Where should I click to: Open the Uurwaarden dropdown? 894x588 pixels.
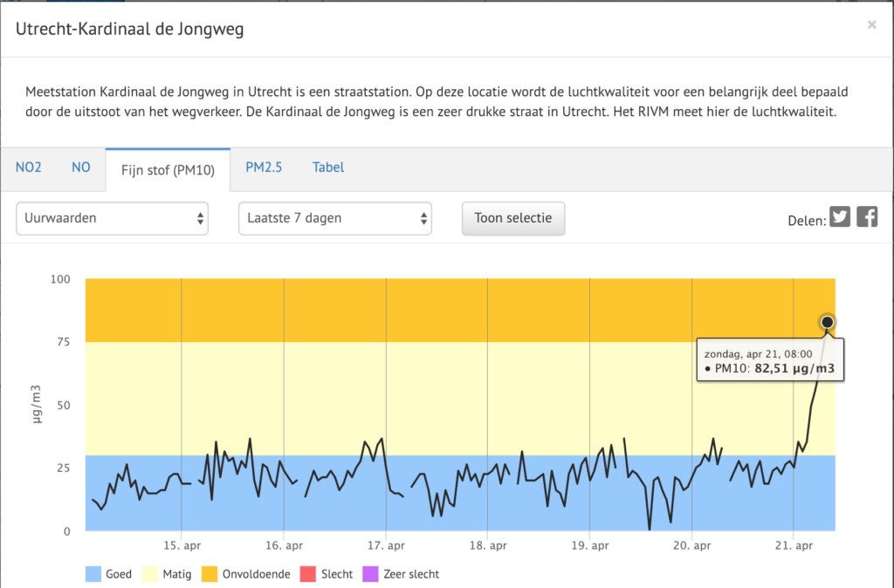click(112, 218)
